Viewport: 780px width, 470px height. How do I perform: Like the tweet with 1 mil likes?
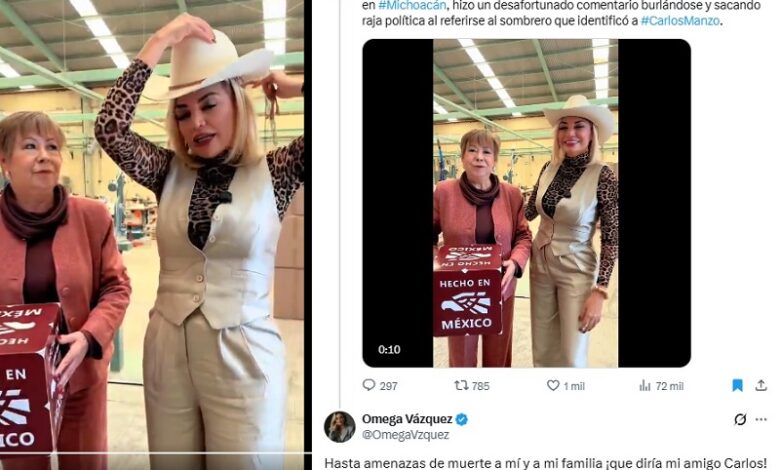point(553,385)
